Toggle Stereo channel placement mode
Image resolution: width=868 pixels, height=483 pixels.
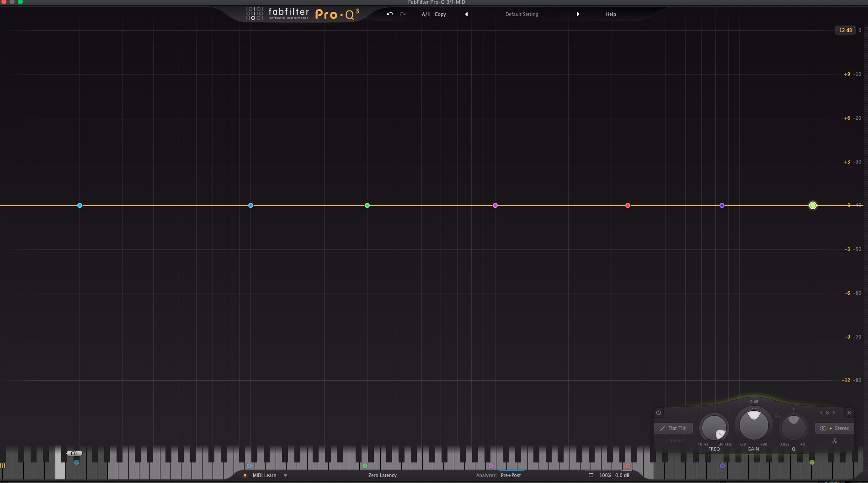pyautogui.click(x=835, y=428)
